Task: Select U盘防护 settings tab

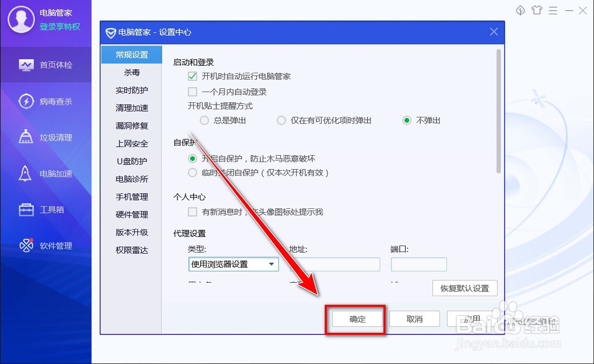Action: coord(131,162)
